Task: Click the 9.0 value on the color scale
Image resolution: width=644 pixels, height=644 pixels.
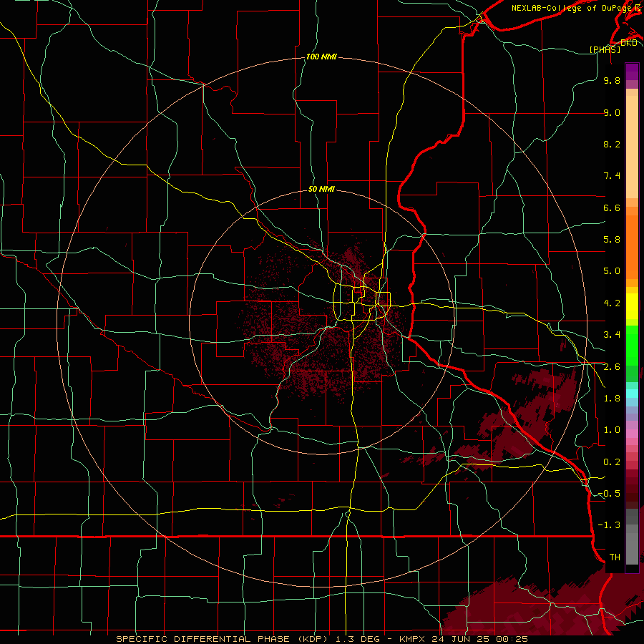Action: pyautogui.click(x=612, y=112)
